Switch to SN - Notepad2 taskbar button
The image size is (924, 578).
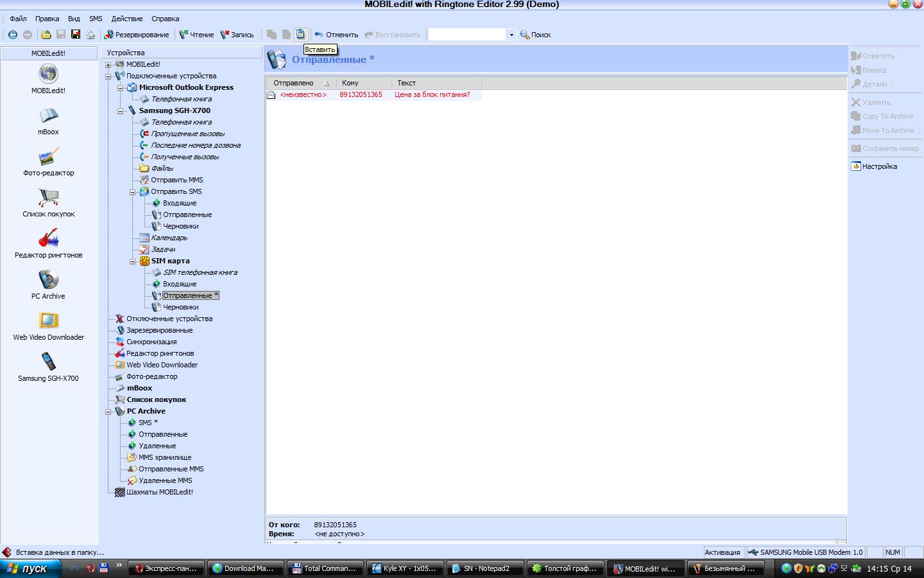484,568
